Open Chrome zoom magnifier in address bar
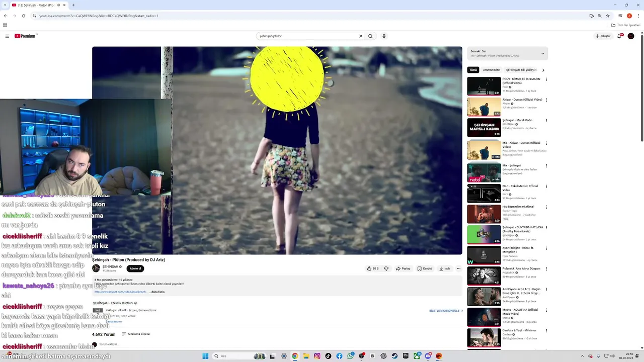Screen dimensions: 644x362 (599, 16)
